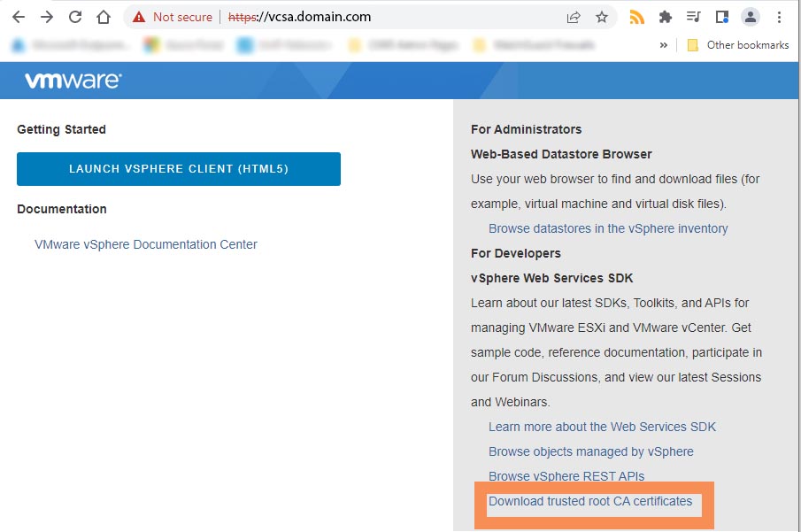
Task: Open Browse datastores in the vSphere inventory
Action: [x=608, y=228]
